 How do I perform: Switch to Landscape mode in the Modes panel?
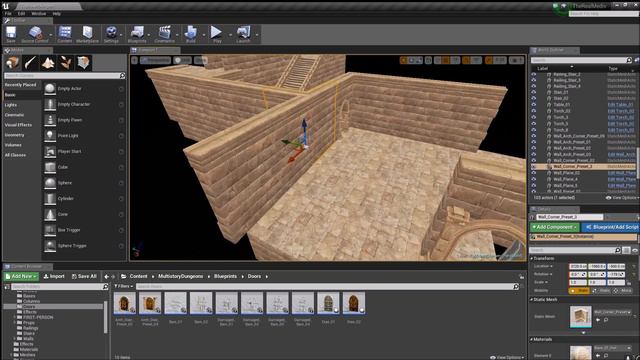click(48, 63)
